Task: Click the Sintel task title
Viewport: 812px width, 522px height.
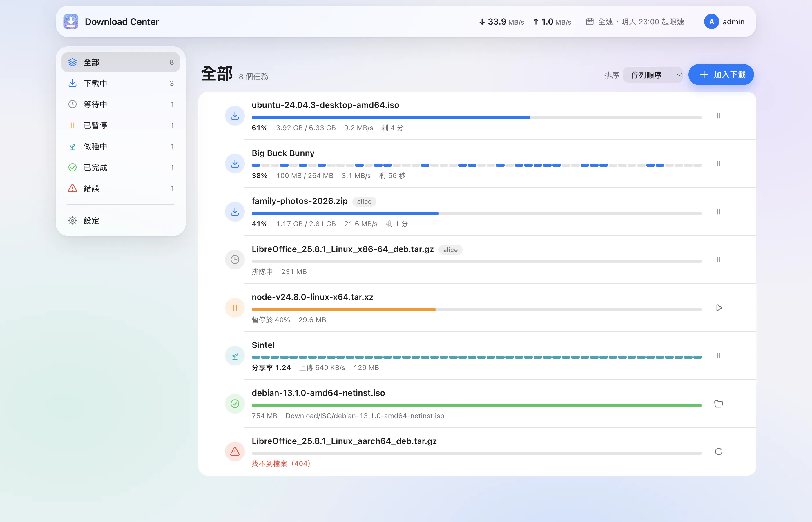Action: pos(263,345)
